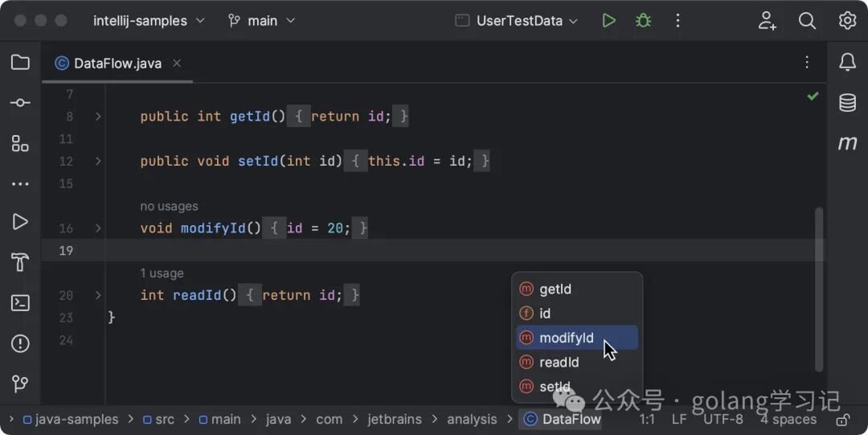Open the Notifications bell
The width and height of the screenshot is (868, 435).
[848, 62]
